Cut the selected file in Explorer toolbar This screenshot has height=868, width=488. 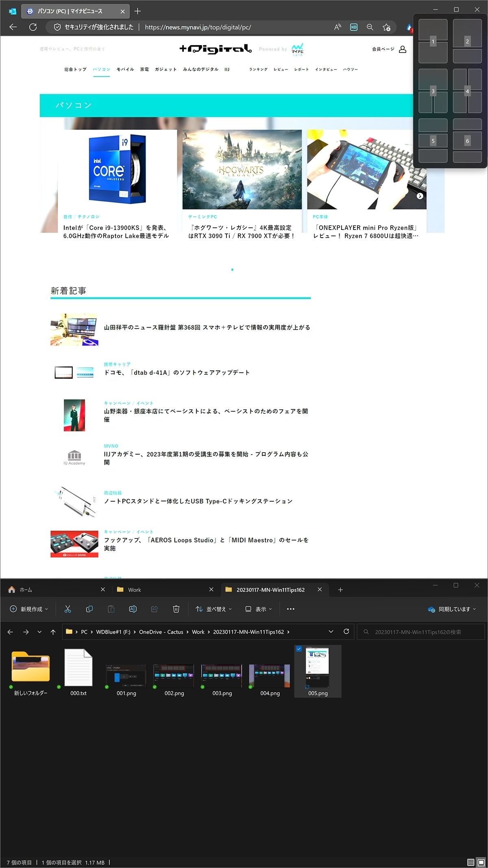pyautogui.click(x=68, y=609)
